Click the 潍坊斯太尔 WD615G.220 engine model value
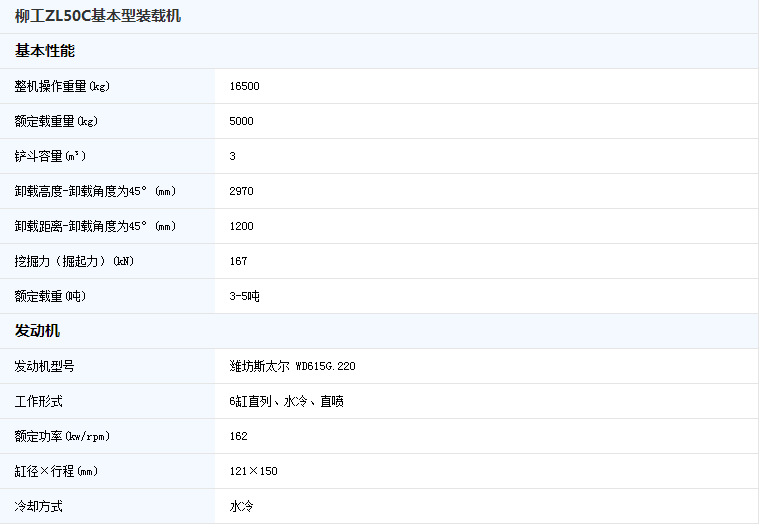The width and height of the screenshot is (761, 532). (x=292, y=367)
